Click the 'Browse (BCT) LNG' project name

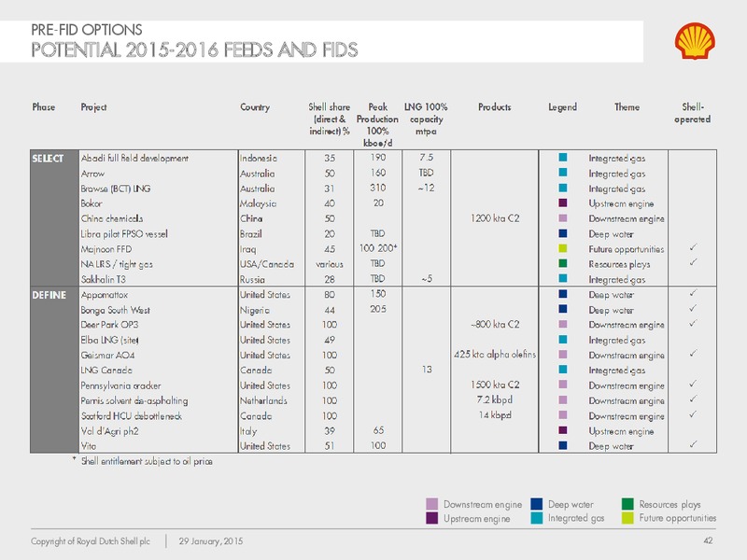click(116, 189)
